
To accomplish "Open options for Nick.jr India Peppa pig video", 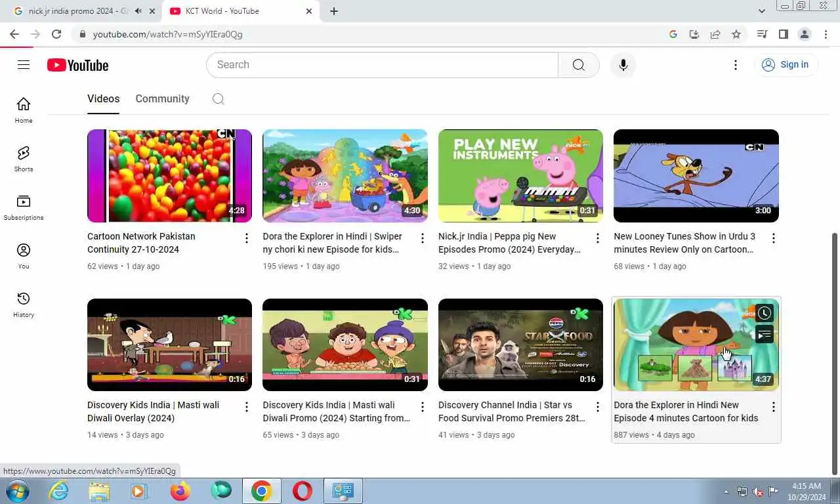I will tap(598, 238).
